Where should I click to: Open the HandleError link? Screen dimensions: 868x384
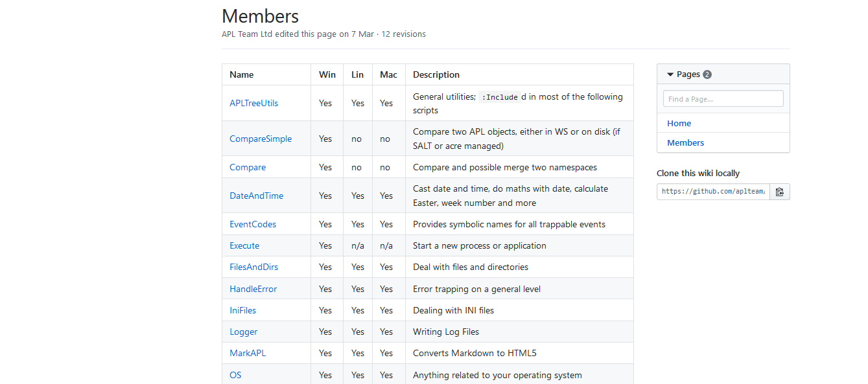point(253,289)
